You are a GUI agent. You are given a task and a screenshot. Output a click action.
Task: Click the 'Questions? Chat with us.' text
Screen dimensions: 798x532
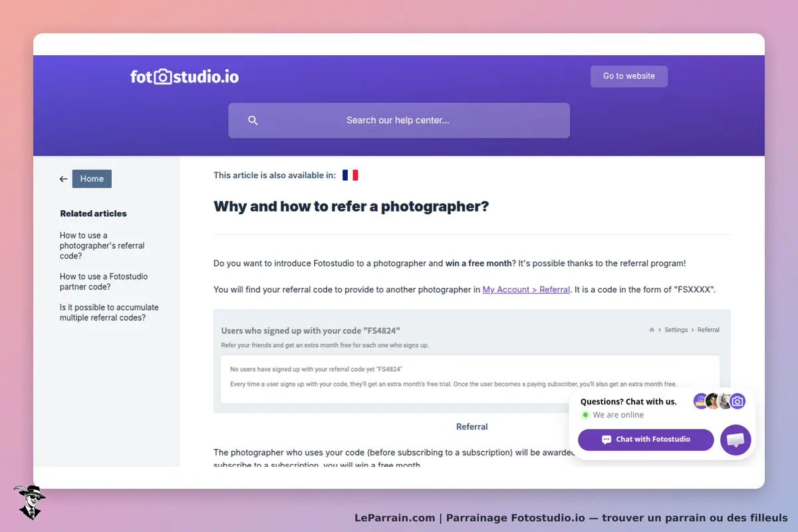pyautogui.click(x=628, y=402)
